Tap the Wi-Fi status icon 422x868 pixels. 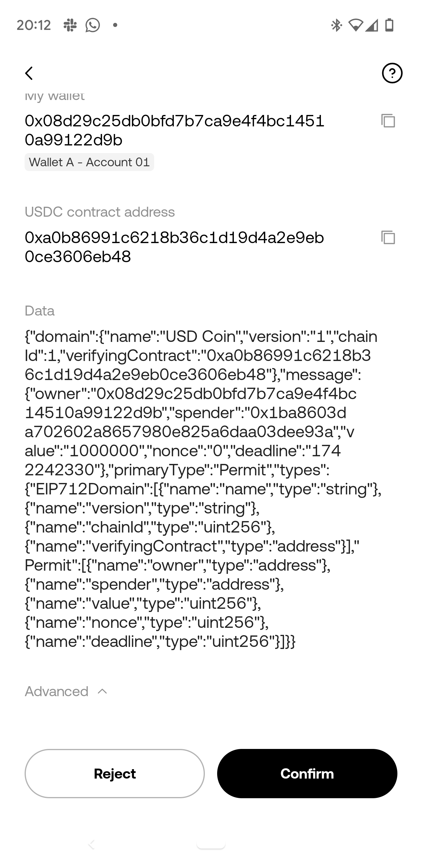[x=355, y=25]
